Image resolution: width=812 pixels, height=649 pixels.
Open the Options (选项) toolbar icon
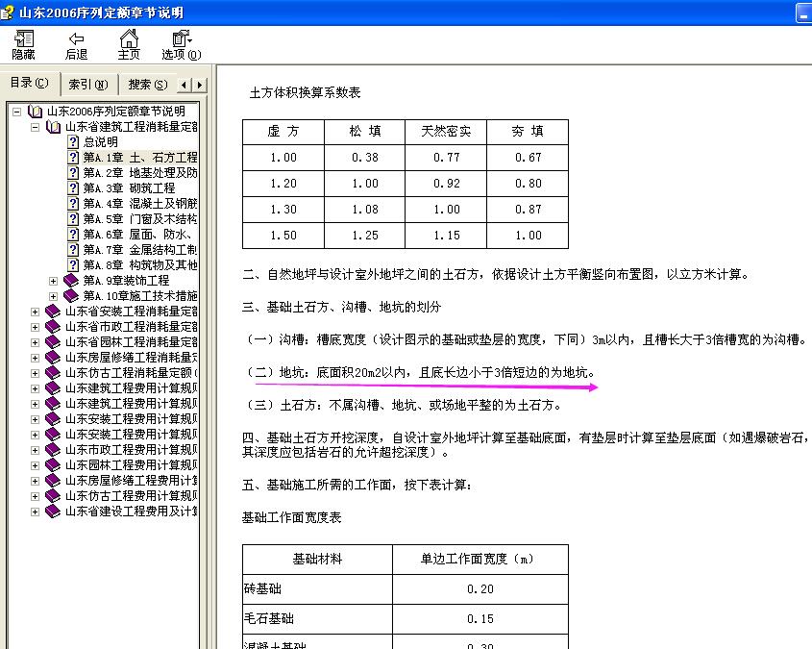coord(182,38)
